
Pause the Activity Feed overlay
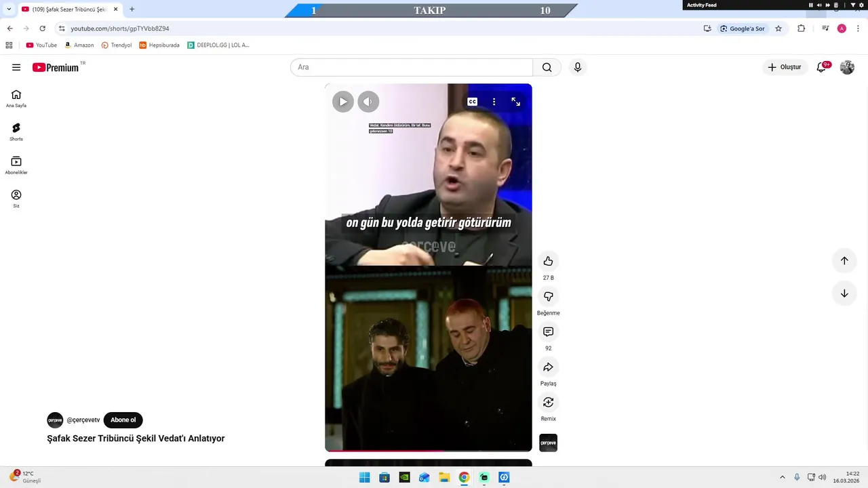[x=810, y=5]
